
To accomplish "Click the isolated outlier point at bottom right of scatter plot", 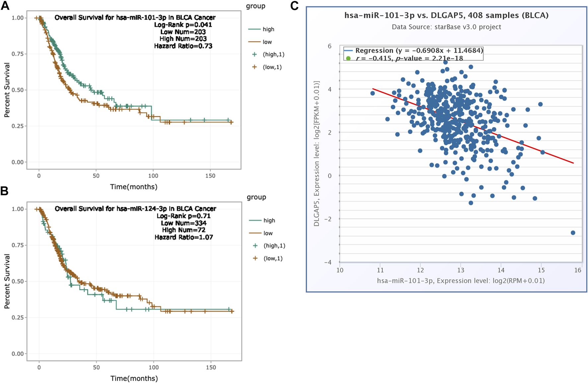I will [573, 233].
